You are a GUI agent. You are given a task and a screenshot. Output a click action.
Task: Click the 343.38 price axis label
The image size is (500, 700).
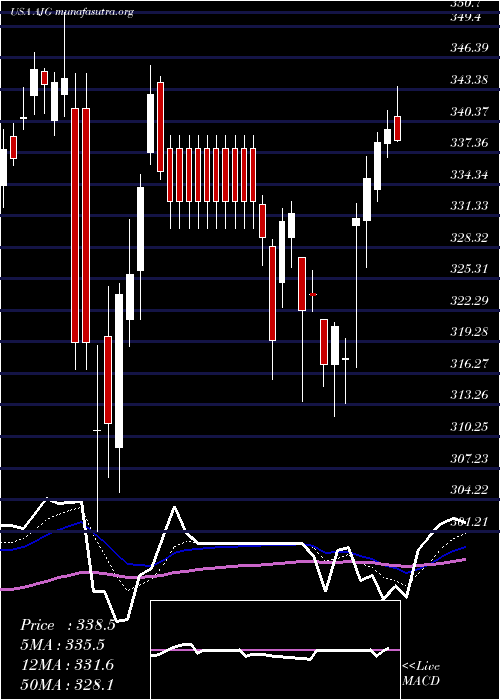point(469,80)
